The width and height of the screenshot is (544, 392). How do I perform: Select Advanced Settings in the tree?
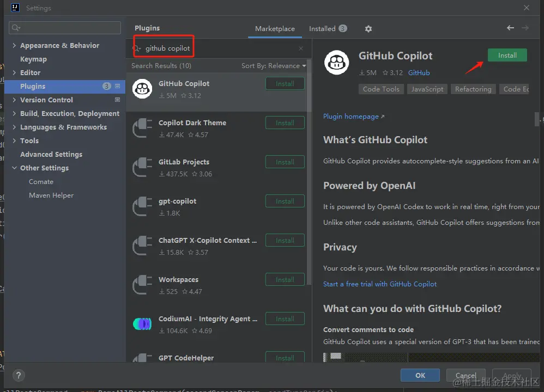tap(51, 154)
